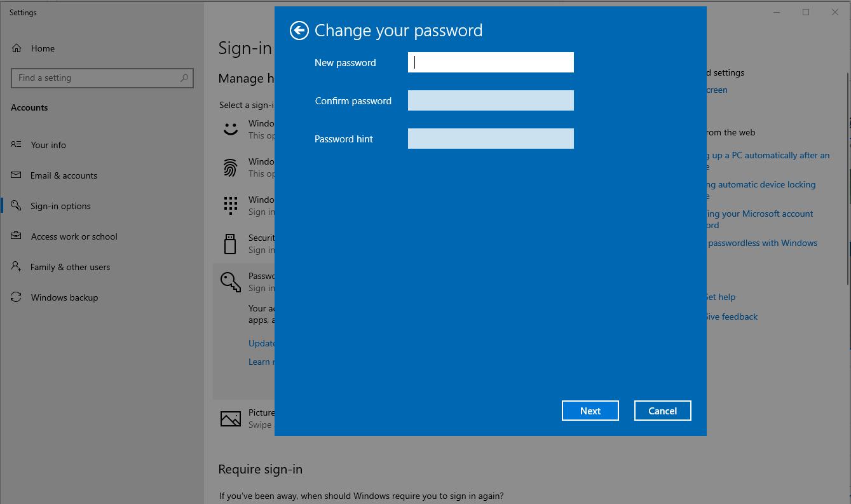
Task: Select the fingerprint sign-in icon
Action: pos(230,167)
